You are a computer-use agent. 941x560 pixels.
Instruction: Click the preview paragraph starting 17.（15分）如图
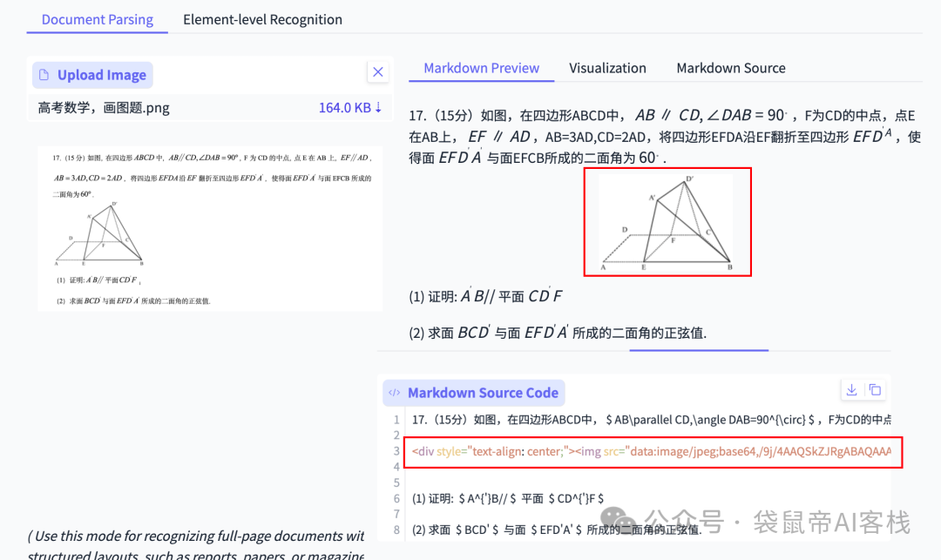click(x=665, y=137)
